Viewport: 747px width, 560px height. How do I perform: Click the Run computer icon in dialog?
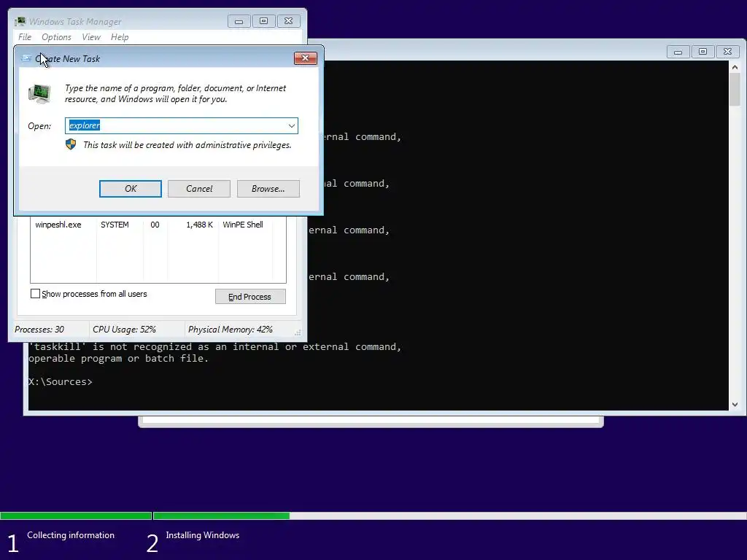pos(39,93)
